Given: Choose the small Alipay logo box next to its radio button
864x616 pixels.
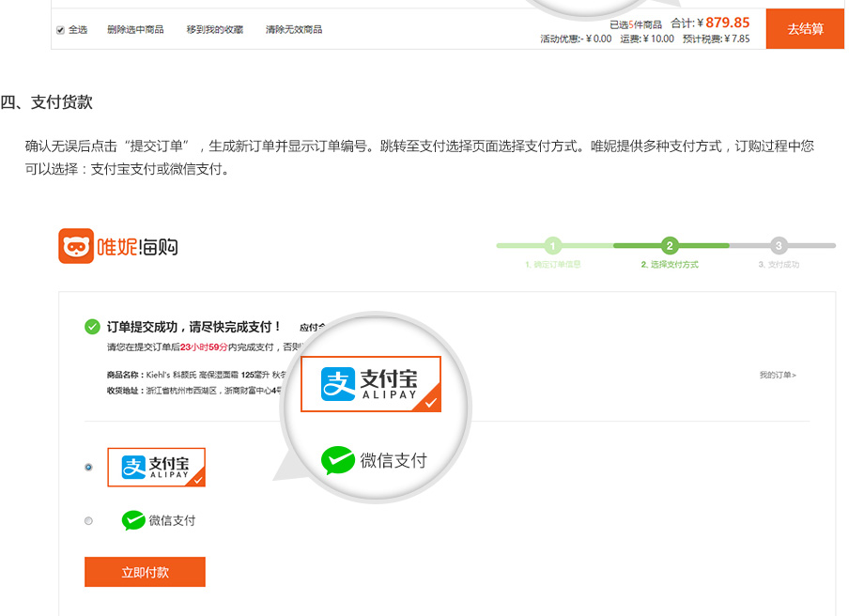Looking at the screenshot, I should pyautogui.click(x=157, y=468).
